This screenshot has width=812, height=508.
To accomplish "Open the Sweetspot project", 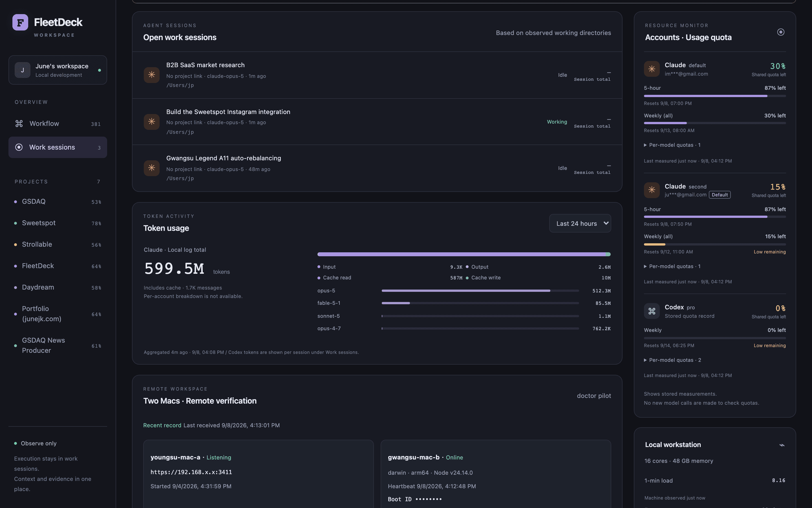I will click(x=58, y=223).
